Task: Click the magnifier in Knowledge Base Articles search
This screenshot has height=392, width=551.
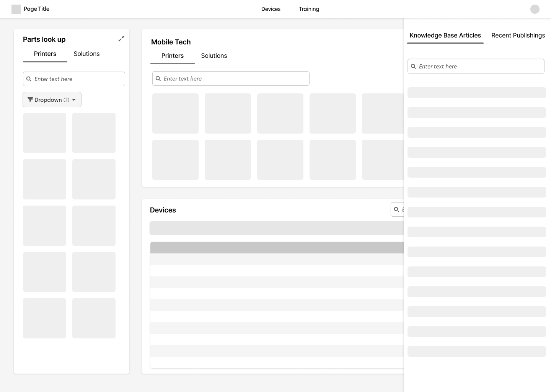Action: [413, 66]
